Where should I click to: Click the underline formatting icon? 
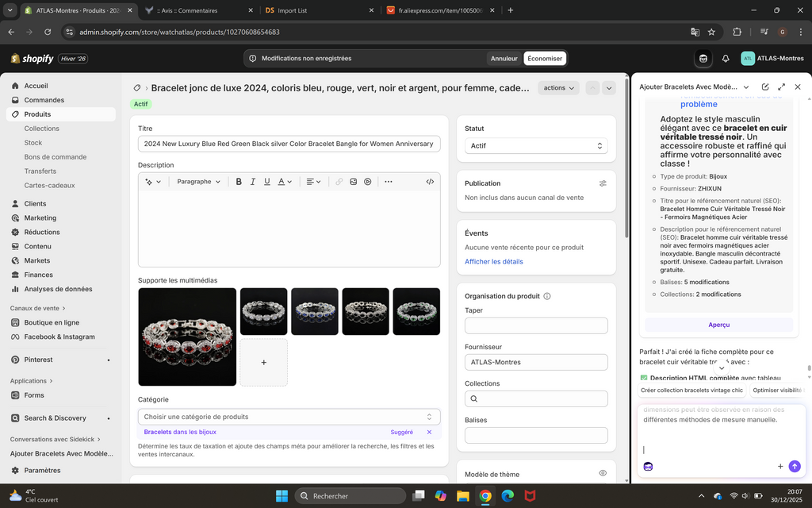coord(266,182)
